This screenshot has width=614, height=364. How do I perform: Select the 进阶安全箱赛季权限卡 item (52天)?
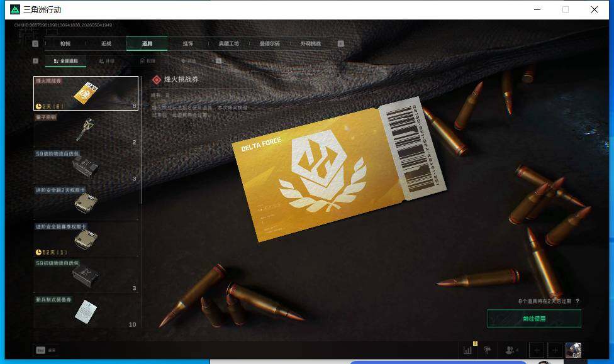(x=86, y=239)
